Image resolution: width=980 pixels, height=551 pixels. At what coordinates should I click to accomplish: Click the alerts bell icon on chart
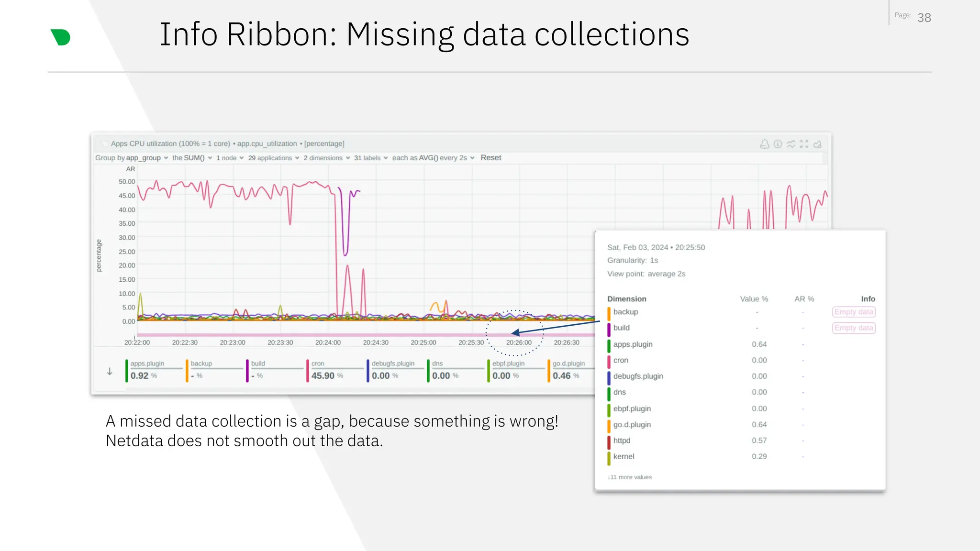[765, 144]
